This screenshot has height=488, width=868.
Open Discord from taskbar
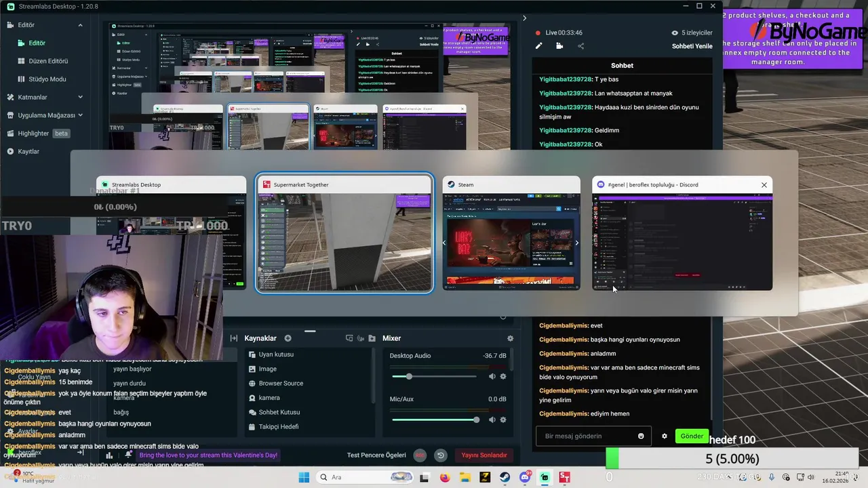click(525, 477)
